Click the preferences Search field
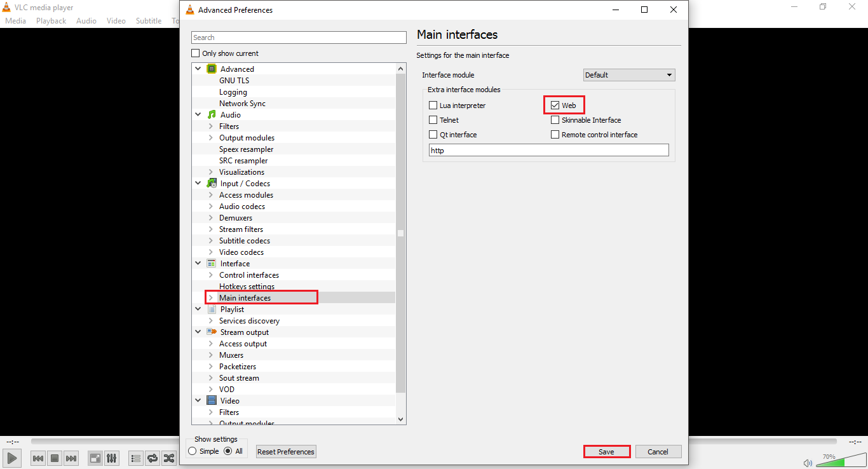 click(299, 37)
